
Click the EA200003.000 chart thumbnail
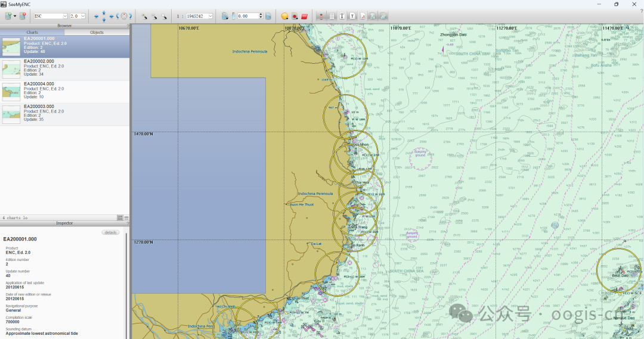click(x=11, y=114)
